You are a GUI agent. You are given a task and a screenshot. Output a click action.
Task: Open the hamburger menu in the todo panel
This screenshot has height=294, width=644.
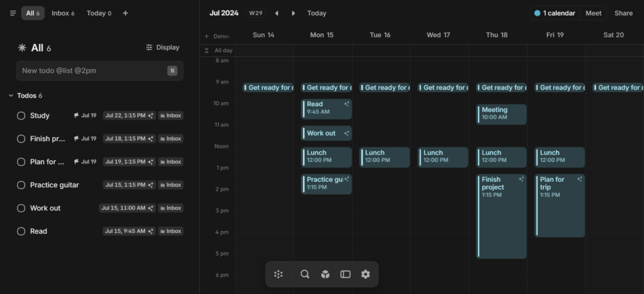tap(13, 13)
